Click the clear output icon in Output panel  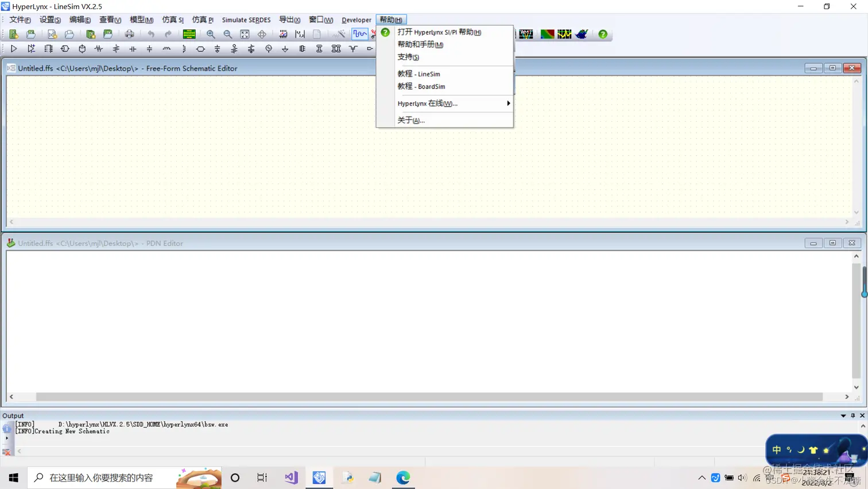6,452
